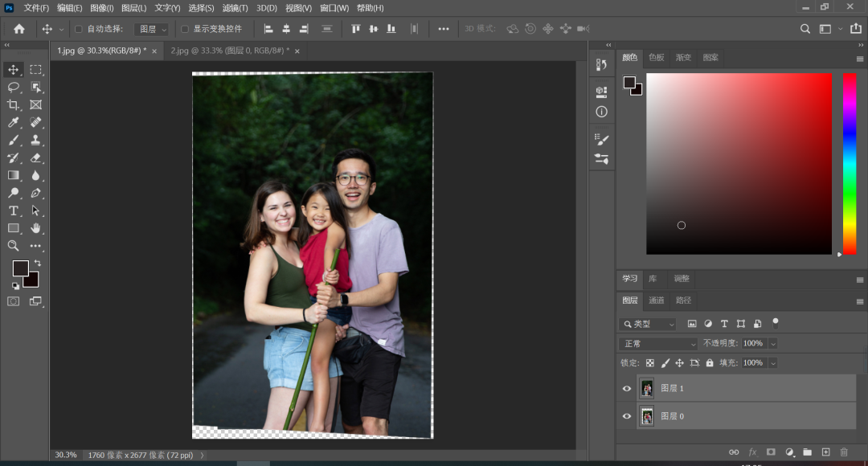Enable the 显示变换控件 checkbox
The image size is (868, 466).
[x=185, y=29]
